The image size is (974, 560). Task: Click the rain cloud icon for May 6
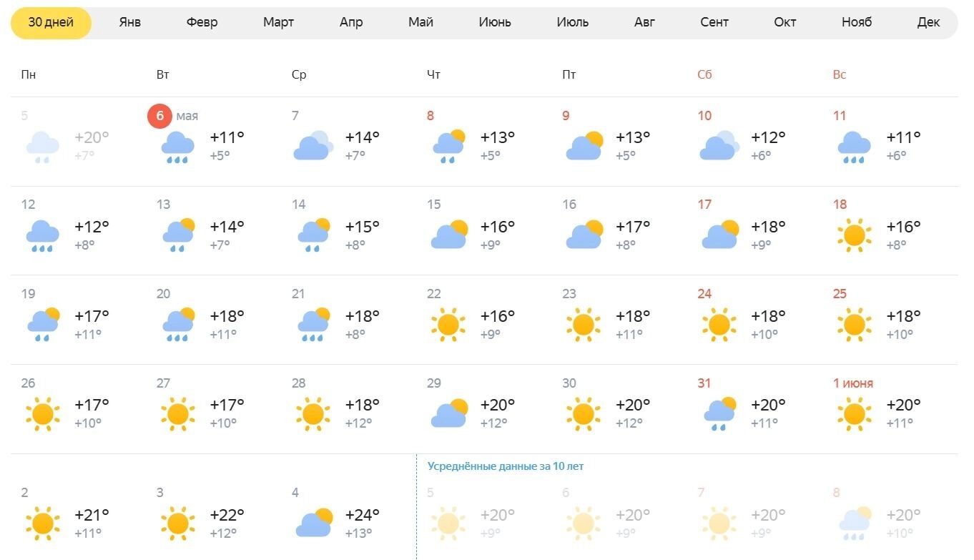[x=178, y=147]
